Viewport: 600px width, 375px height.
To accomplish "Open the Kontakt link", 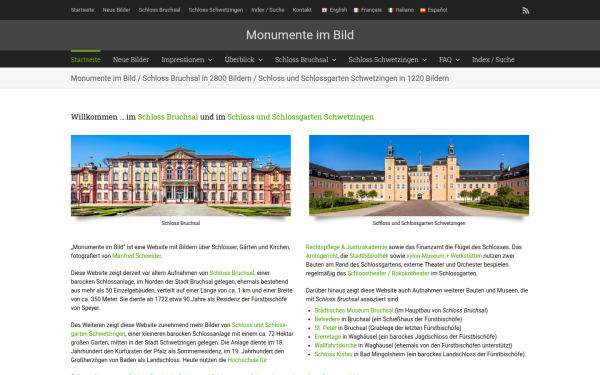I will click(302, 10).
